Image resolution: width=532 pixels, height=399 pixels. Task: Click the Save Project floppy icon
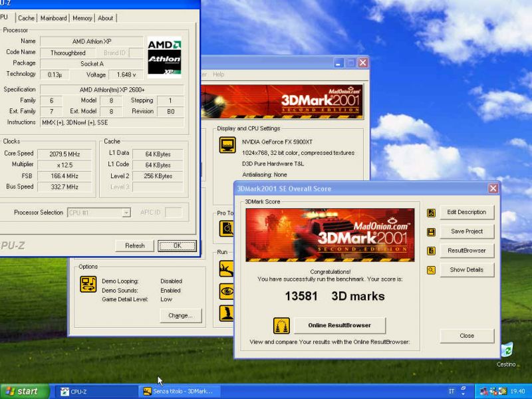tap(431, 232)
